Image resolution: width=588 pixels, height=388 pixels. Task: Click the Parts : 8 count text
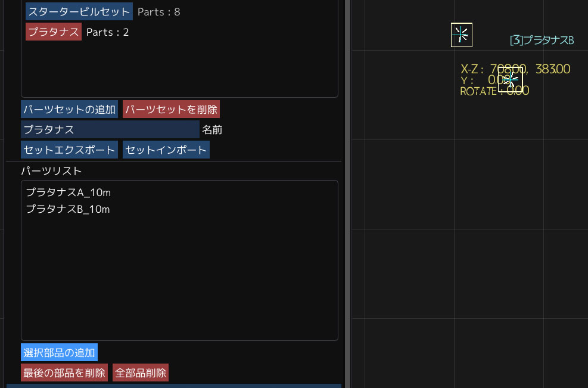[x=158, y=12]
